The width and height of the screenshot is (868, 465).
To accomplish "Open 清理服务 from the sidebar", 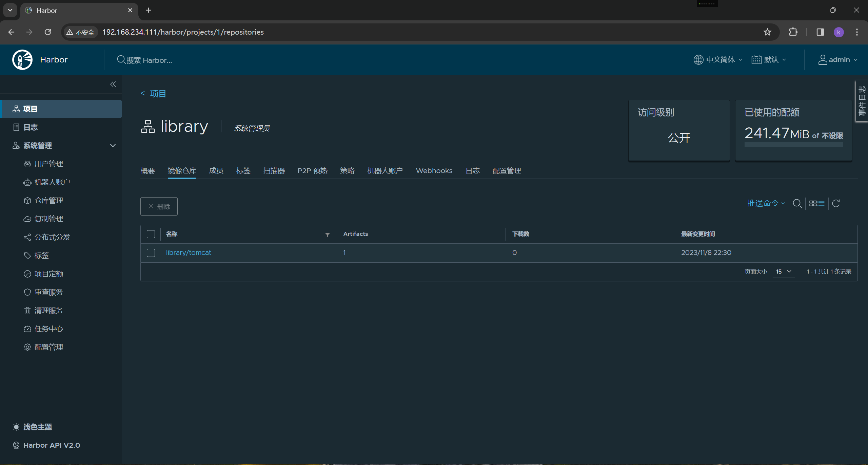I will point(48,311).
